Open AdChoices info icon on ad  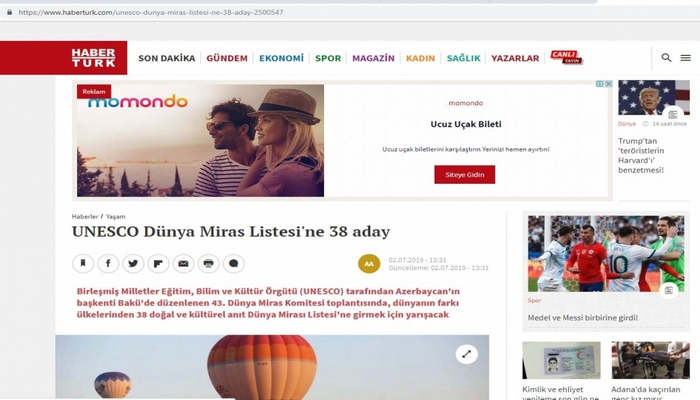coord(600,84)
